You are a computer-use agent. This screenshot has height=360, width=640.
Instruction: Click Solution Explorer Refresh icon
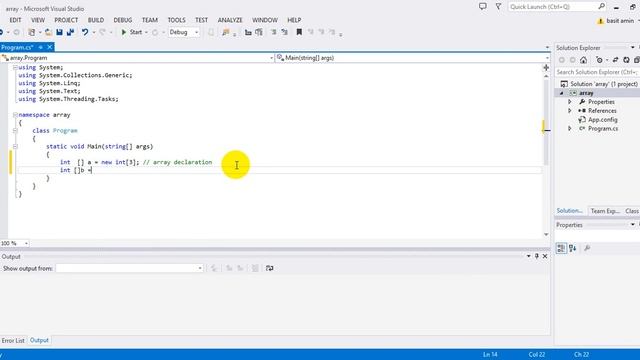pyautogui.click(x=627, y=60)
